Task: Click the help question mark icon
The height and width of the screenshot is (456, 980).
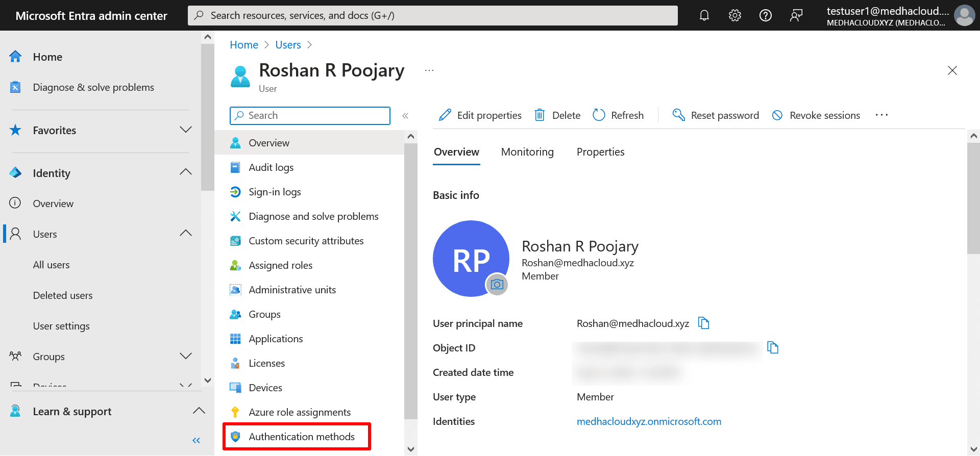Action: point(766,15)
